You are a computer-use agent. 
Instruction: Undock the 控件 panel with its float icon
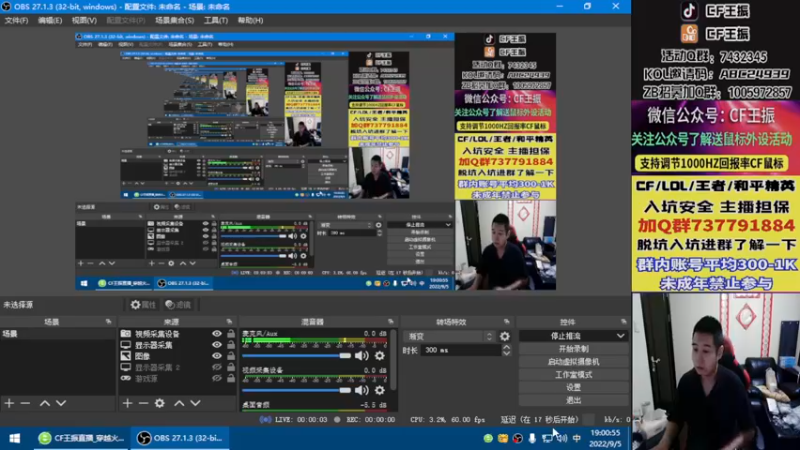click(x=623, y=321)
